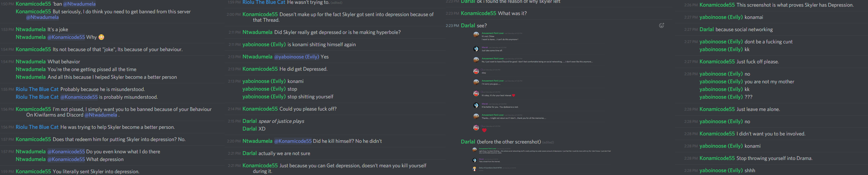This screenshot has width=868, height=175.
Task: Click username Riolu The Blue Cat on "Probably because he is misunderstood"
Action: click(x=37, y=89)
